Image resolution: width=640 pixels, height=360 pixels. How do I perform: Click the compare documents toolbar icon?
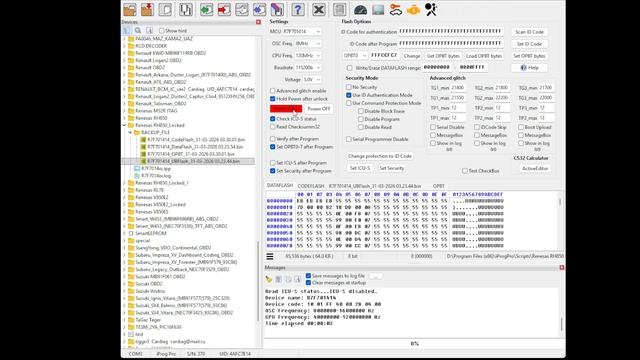point(186,9)
